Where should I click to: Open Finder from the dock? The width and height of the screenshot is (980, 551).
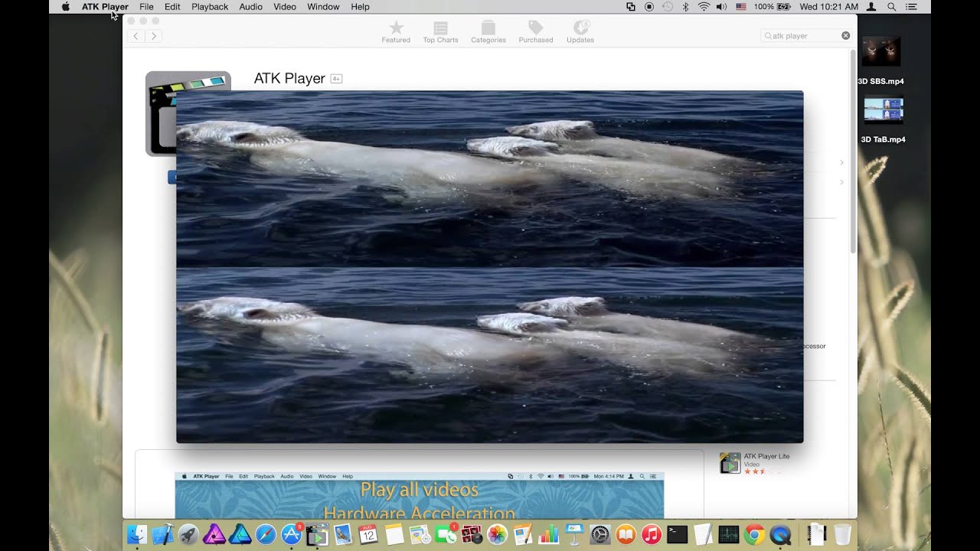click(136, 535)
